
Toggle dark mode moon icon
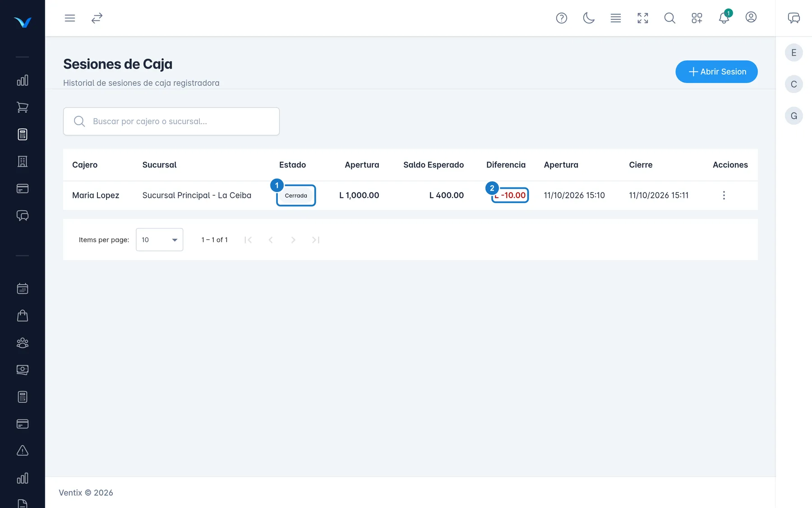pyautogui.click(x=588, y=18)
